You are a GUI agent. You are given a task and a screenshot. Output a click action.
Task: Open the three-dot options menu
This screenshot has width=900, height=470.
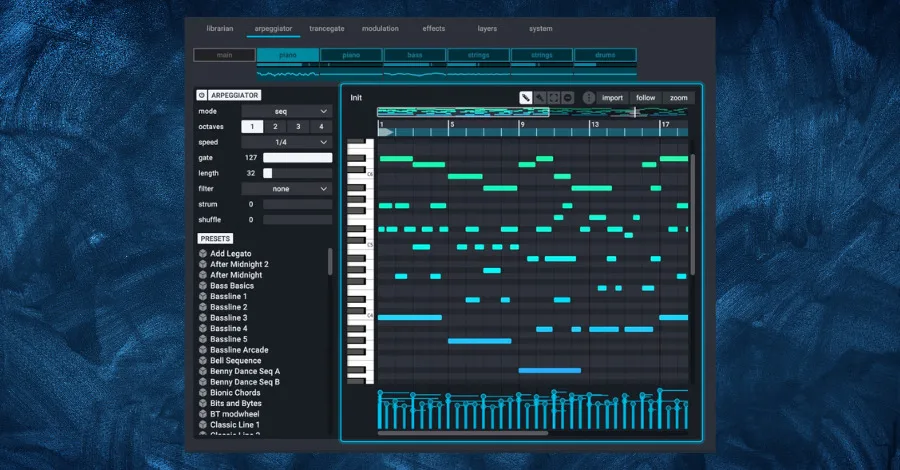588,98
